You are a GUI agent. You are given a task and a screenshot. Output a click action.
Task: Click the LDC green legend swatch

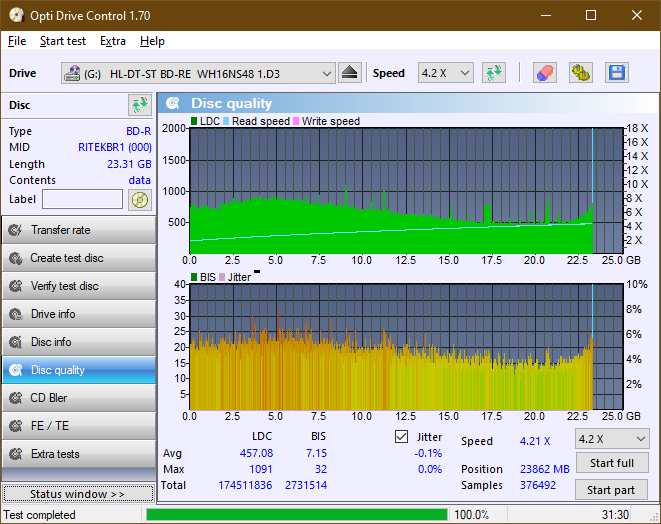[x=194, y=121]
